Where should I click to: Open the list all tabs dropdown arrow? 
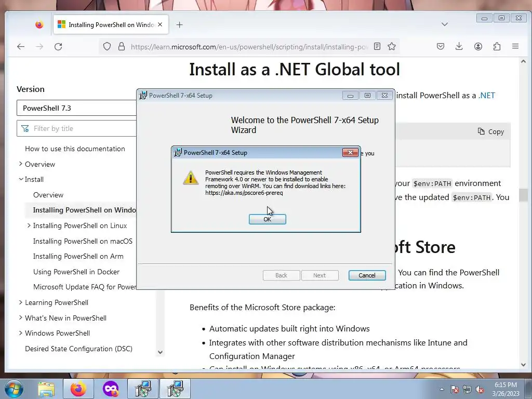(x=445, y=24)
